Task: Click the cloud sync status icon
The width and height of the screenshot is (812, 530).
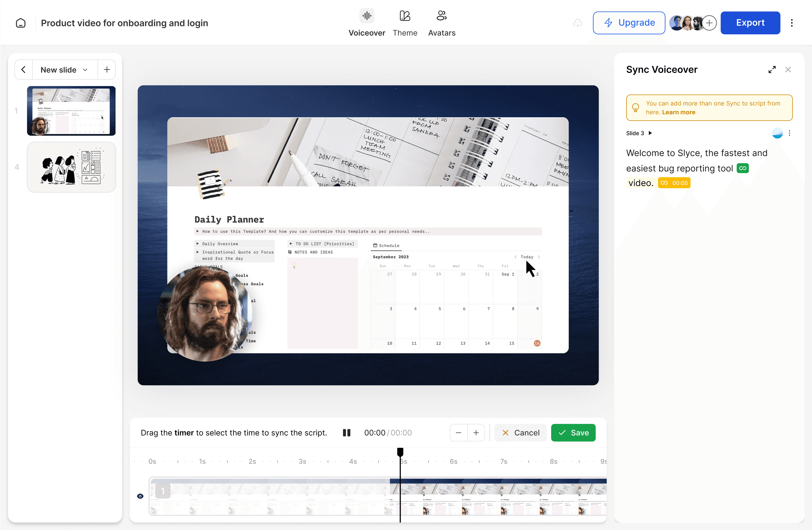Action: click(578, 23)
